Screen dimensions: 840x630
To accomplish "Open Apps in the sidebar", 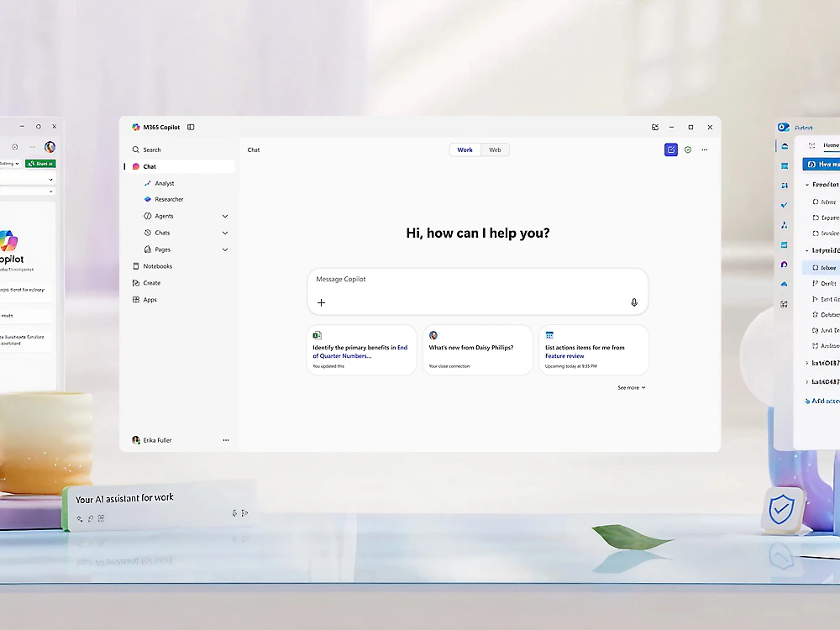I will tap(144, 300).
